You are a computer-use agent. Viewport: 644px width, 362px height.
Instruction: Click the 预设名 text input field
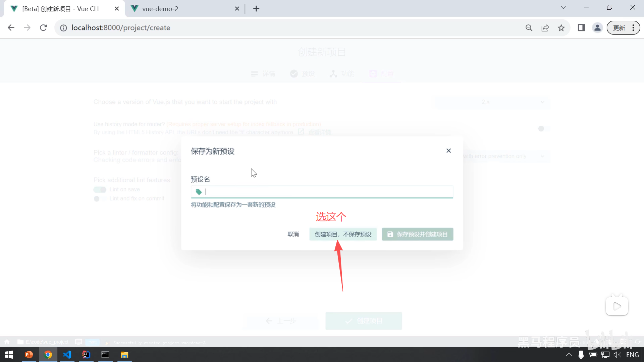(322, 192)
